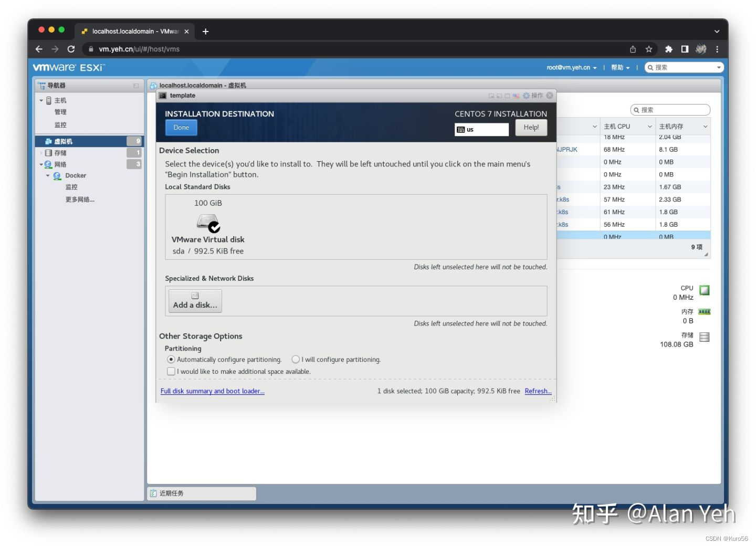Open the root@vm.yeh.cn user dropdown

click(x=571, y=68)
